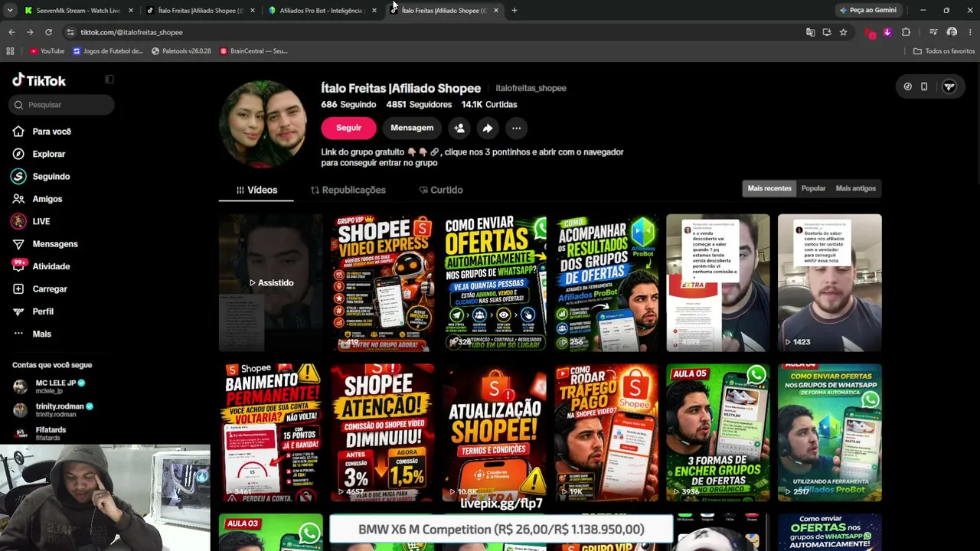Open the Chrome three-dots menu
Image resolution: width=980 pixels, height=551 pixels.
(x=970, y=32)
